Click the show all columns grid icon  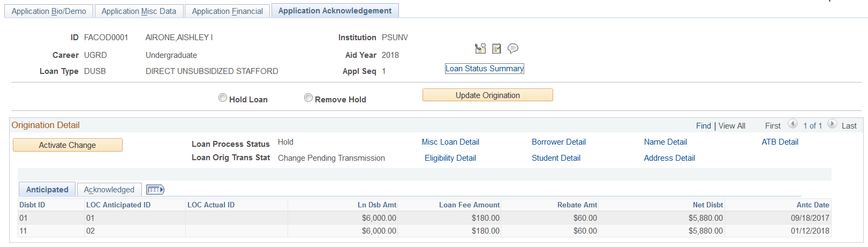click(x=155, y=190)
